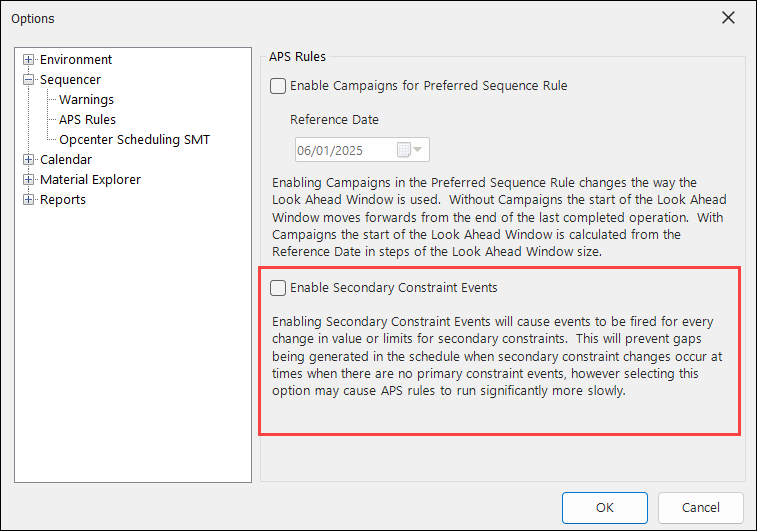Expand the Material Explorer node
Screen dimensions: 757x531
29,180
